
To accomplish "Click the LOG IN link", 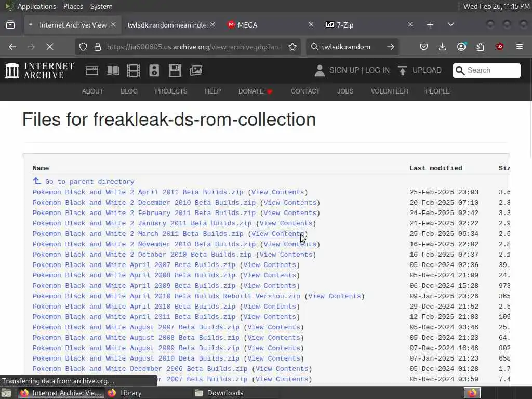I will click(377, 70).
